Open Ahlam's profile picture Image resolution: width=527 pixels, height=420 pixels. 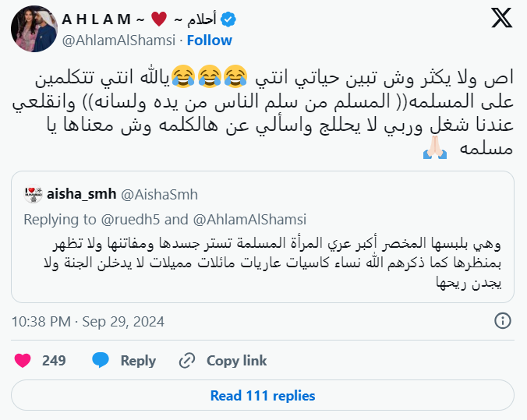coord(34,29)
